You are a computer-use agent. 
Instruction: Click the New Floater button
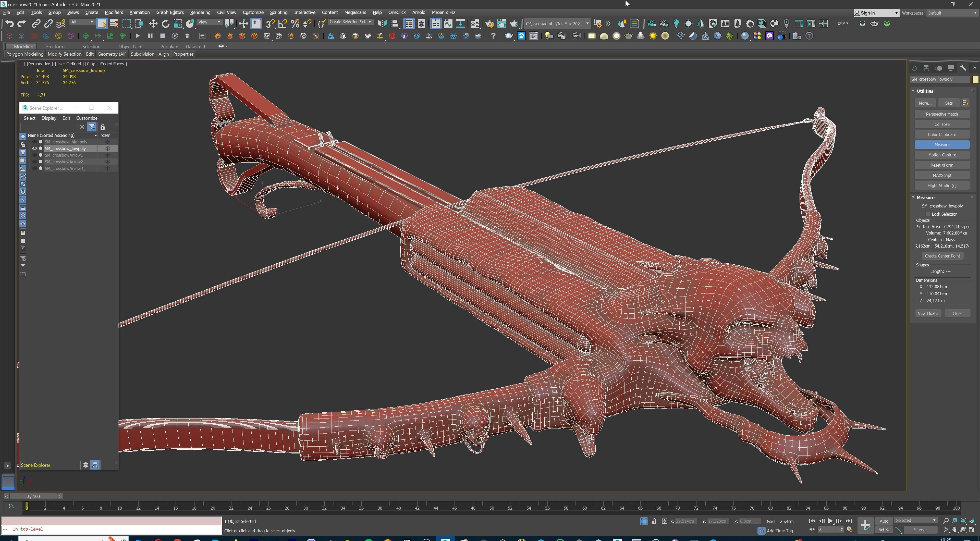click(x=928, y=313)
